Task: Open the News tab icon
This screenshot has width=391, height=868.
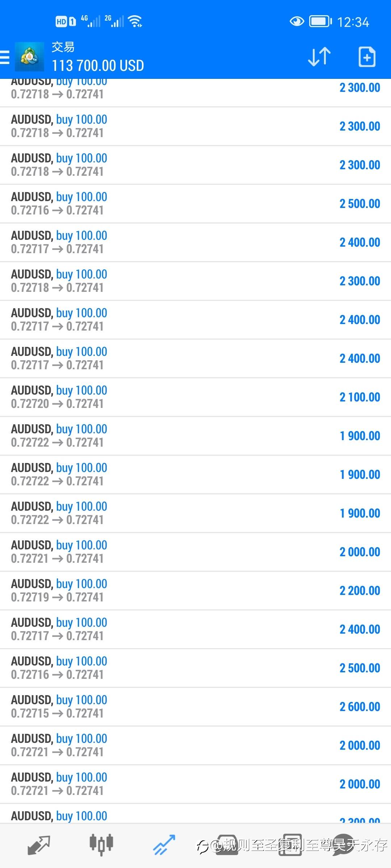Action: tap(289, 845)
